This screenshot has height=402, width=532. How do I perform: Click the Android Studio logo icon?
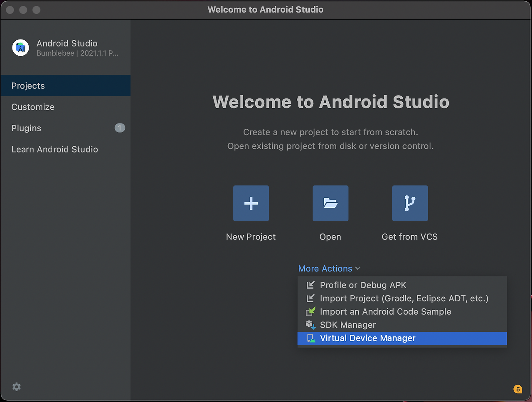tap(20, 48)
